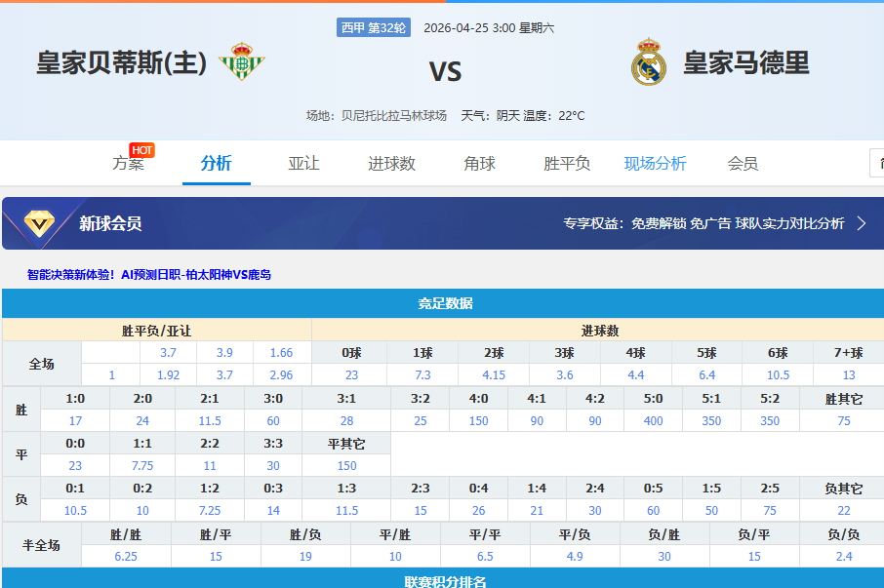Image resolution: width=884 pixels, height=588 pixels.
Task: Select 4:0 score odds 150
Action: 479,420
